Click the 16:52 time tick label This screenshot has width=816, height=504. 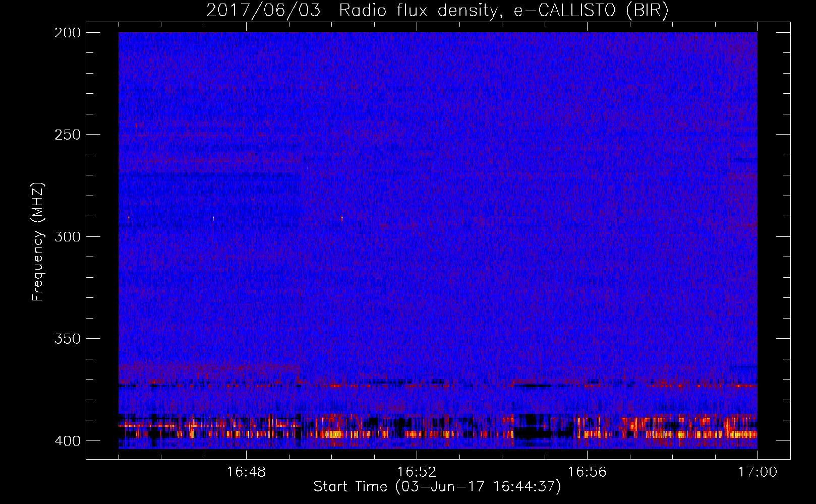pyautogui.click(x=417, y=472)
